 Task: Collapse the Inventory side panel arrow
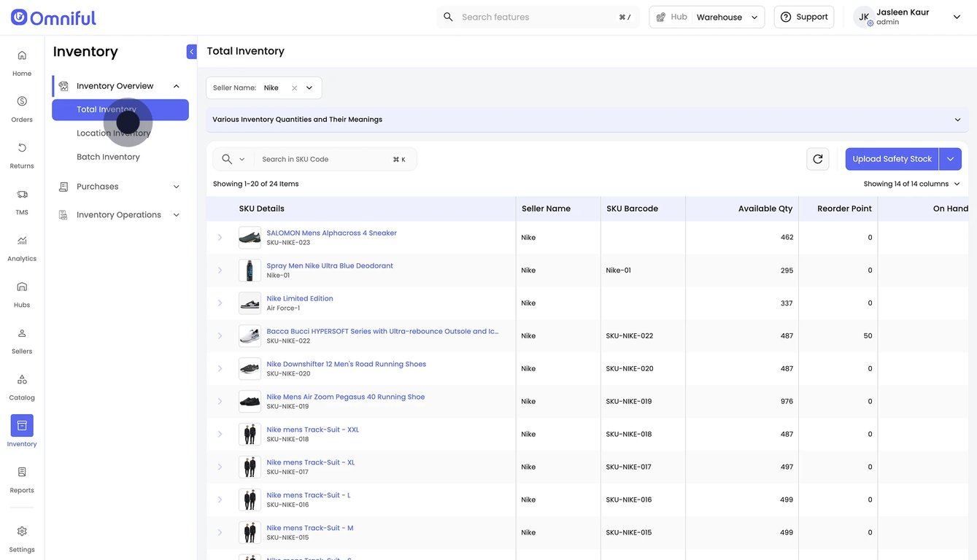coord(192,51)
